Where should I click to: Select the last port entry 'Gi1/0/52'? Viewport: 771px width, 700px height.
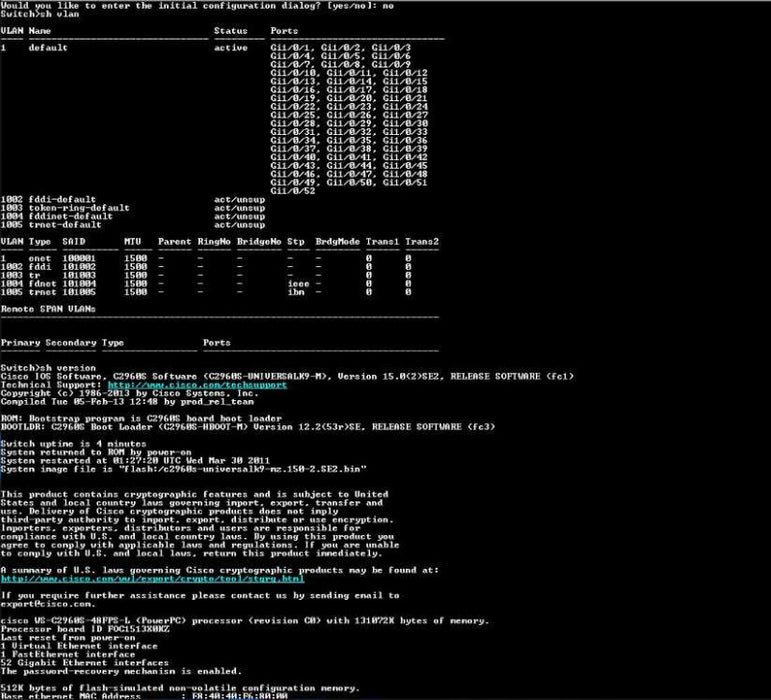pos(293,191)
